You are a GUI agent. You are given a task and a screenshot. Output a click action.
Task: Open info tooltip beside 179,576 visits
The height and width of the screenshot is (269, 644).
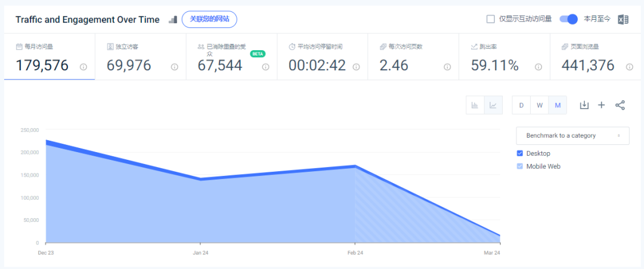click(x=83, y=67)
